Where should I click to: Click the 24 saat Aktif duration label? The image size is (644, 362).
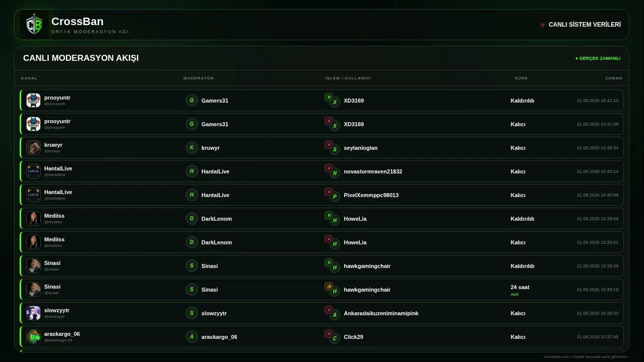pos(520,290)
